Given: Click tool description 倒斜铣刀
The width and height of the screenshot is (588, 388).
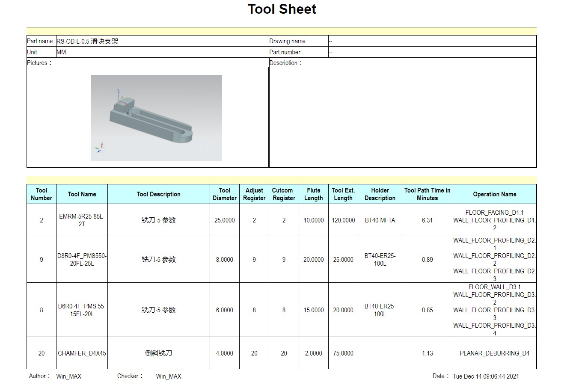Looking at the screenshot, I should point(159,353).
